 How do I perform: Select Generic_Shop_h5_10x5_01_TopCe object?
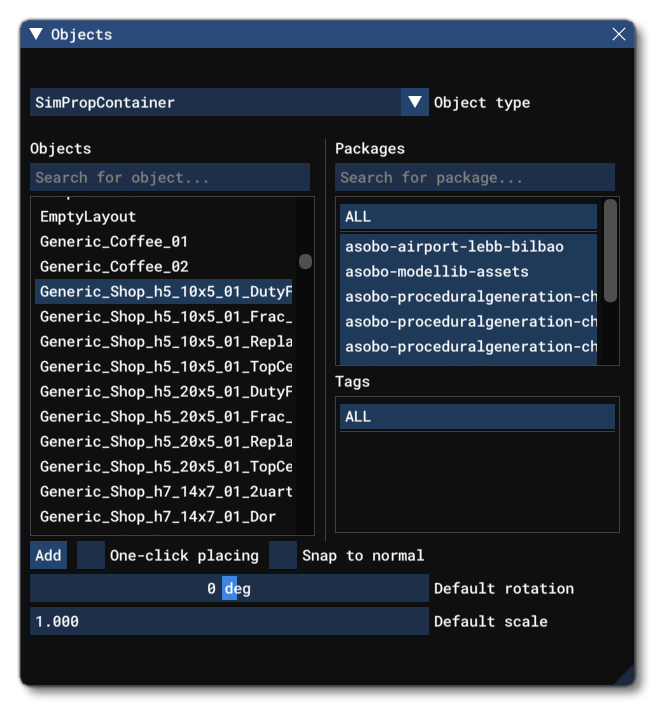tap(163, 367)
